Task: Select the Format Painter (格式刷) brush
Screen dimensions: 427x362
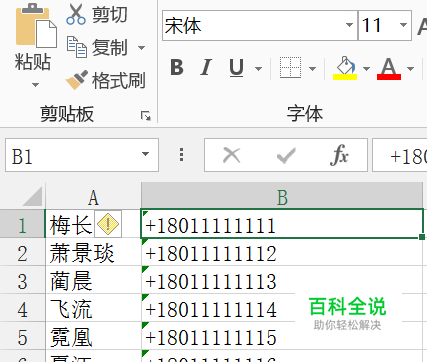Action: [x=105, y=81]
